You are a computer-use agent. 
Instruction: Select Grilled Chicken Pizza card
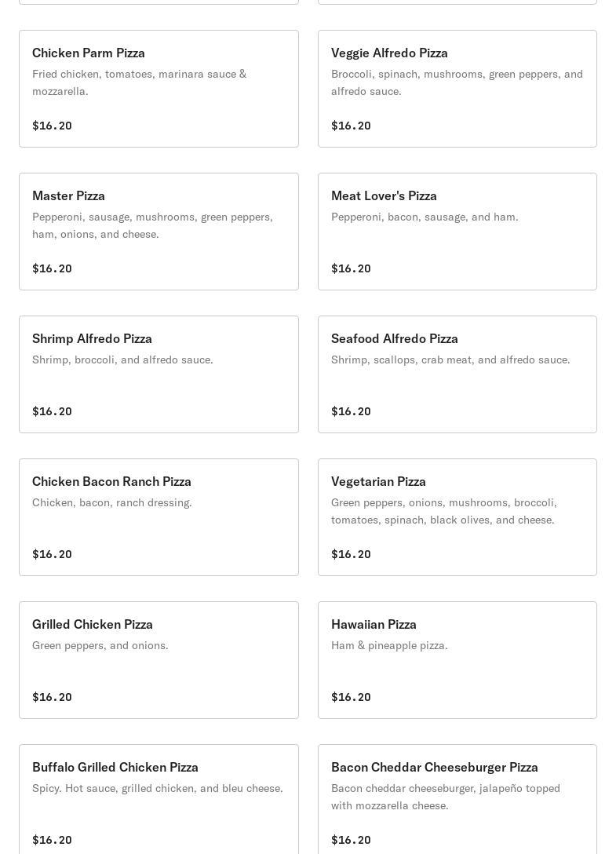[x=159, y=660]
